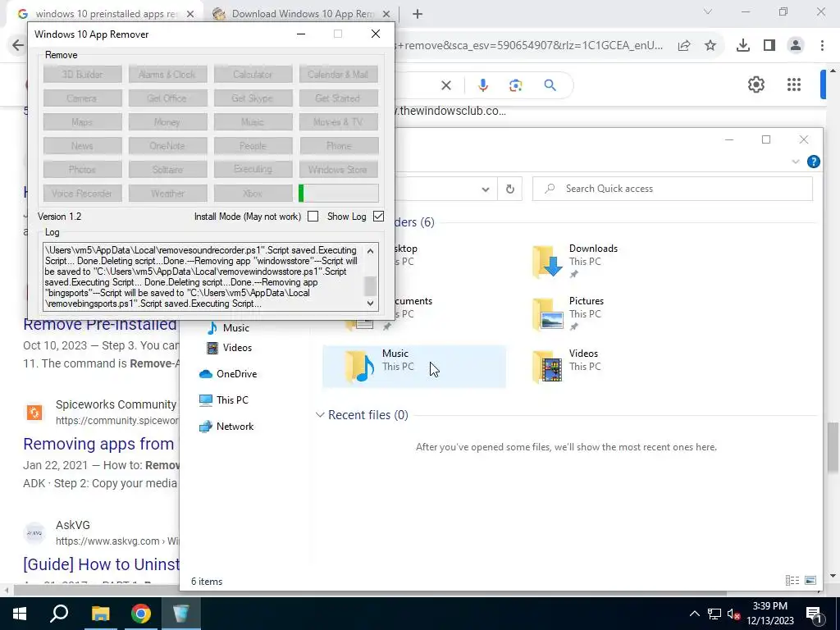The width and height of the screenshot is (840, 630).
Task: Expand Explorer address bar history dropdown
Action: pos(486,189)
